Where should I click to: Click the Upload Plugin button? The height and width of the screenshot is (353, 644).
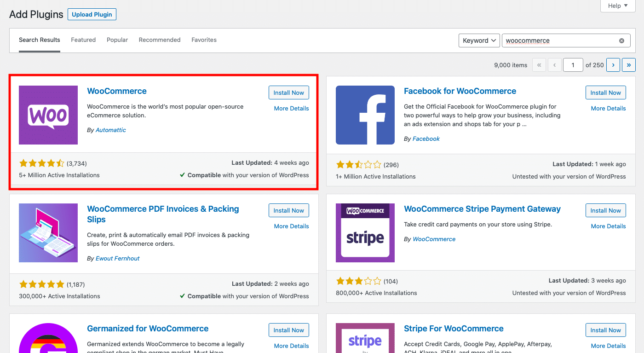point(92,14)
